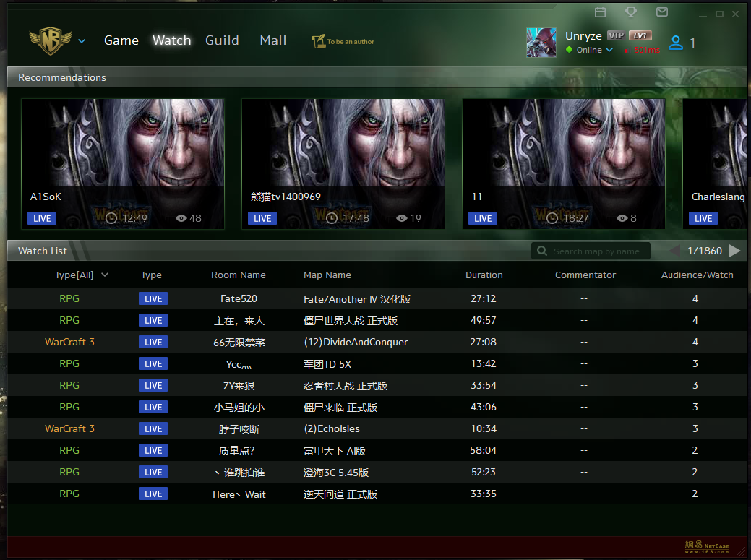751x560 pixels.
Task: Click the LIVE badge on A1SoK card
Action: coord(42,218)
